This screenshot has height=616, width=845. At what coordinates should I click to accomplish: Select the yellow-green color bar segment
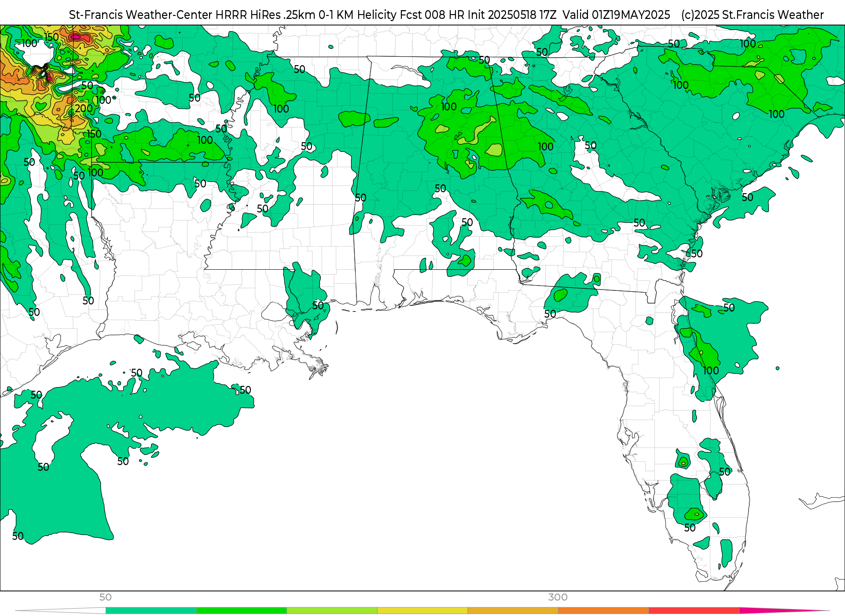click(x=332, y=611)
